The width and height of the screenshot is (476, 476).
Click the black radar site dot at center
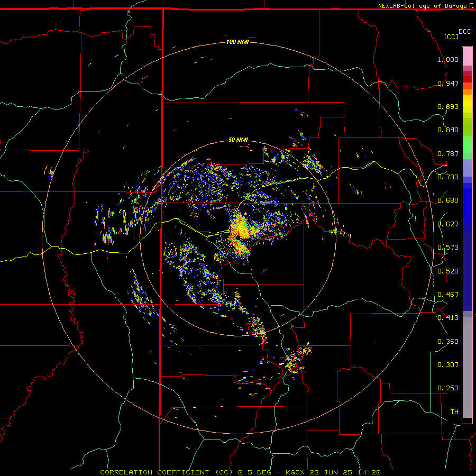point(239,237)
